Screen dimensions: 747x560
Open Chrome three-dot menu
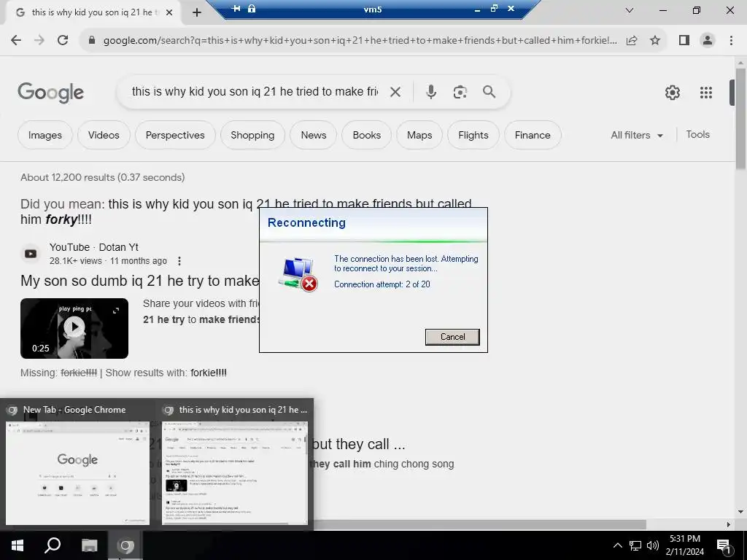[x=731, y=41]
